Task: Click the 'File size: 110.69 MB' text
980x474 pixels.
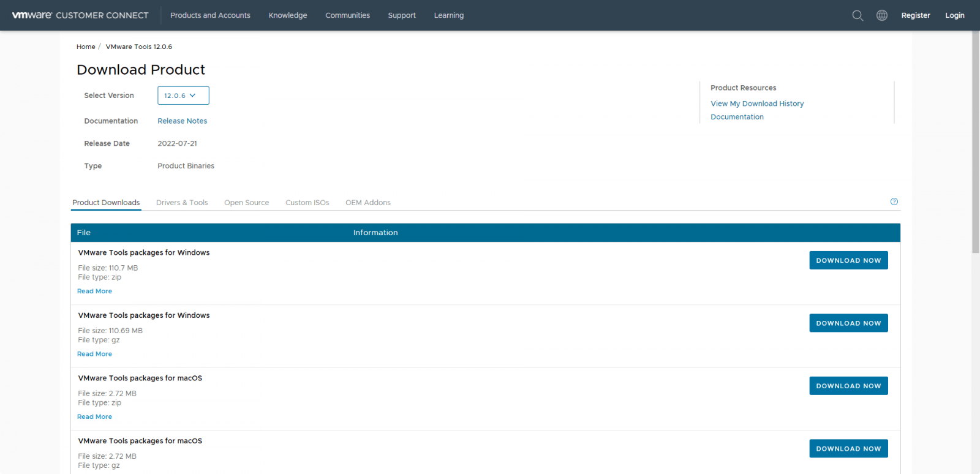Action: (x=110, y=331)
